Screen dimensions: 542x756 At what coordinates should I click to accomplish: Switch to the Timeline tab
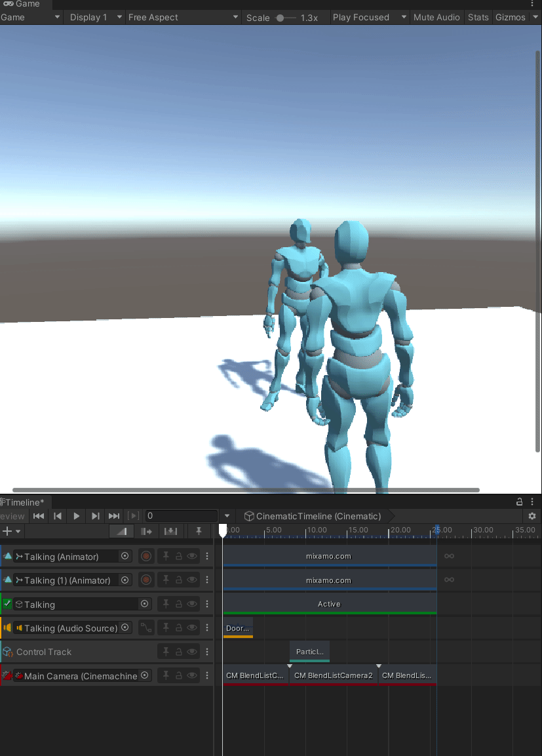[23, 502]
